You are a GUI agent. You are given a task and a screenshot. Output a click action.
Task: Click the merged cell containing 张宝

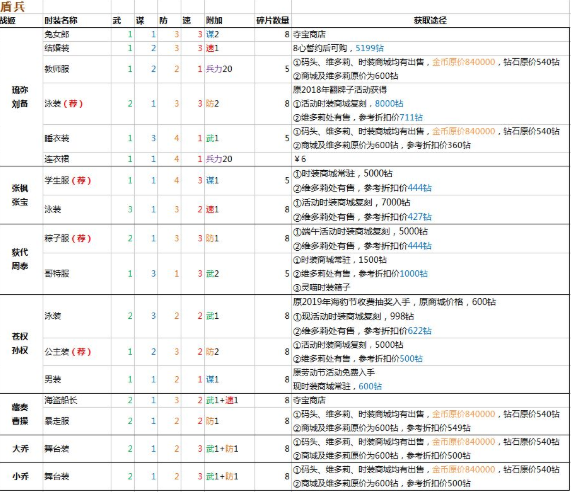click(x=20, y=195)
